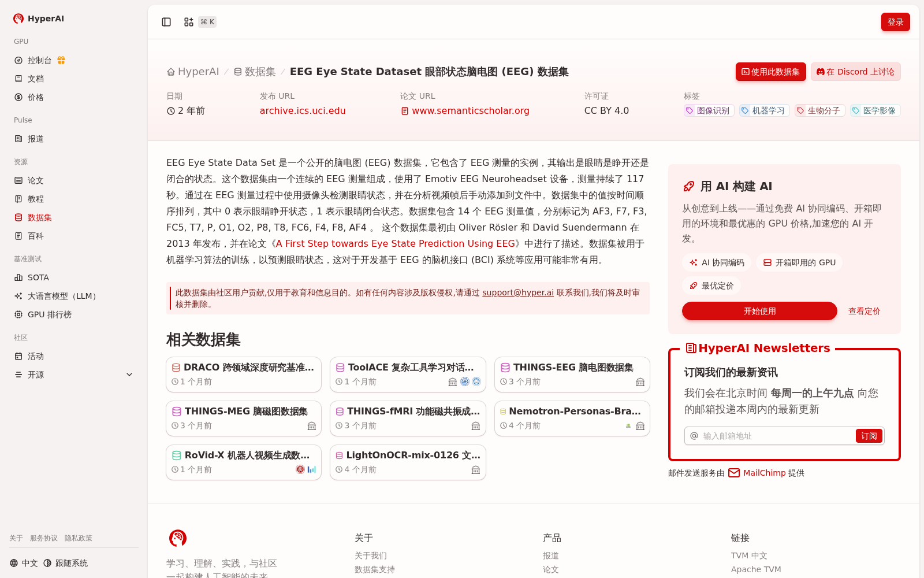Click the 最优定价 chip

711,286
